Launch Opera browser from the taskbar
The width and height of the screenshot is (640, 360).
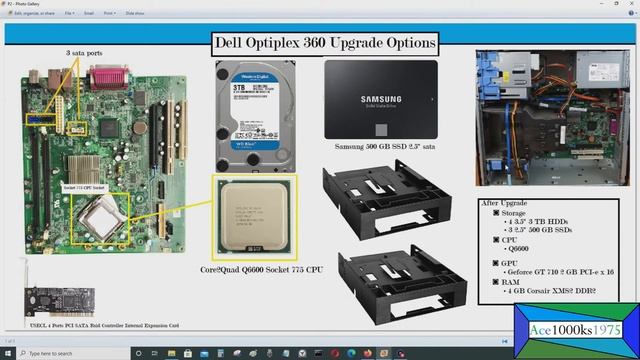[x=335, y=353]
